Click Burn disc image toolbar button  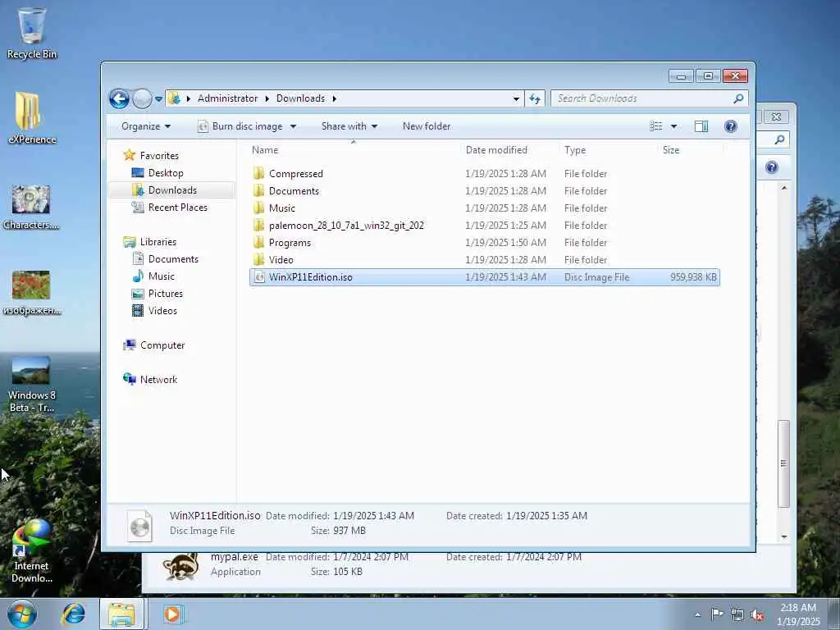[240, 126]
